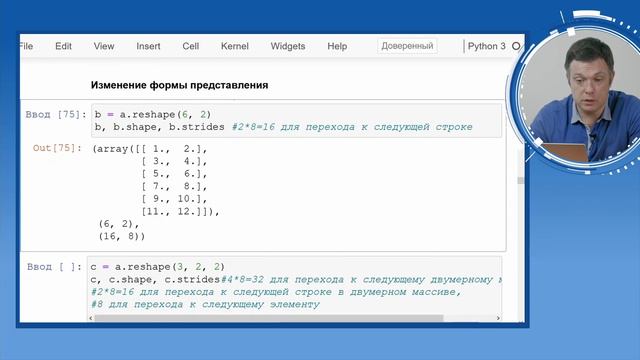Image resolution: width=640 pixels, height=360 pixels.
Task: Click comment #8 для перехода к следующему элементу
Action: [x=205, y=304]
